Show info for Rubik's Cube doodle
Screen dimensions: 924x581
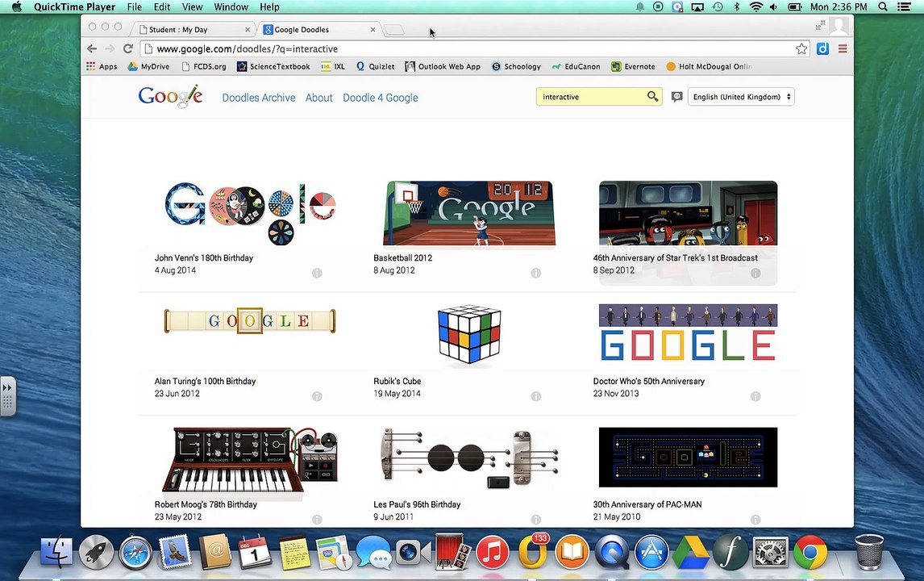coord(535,396)
